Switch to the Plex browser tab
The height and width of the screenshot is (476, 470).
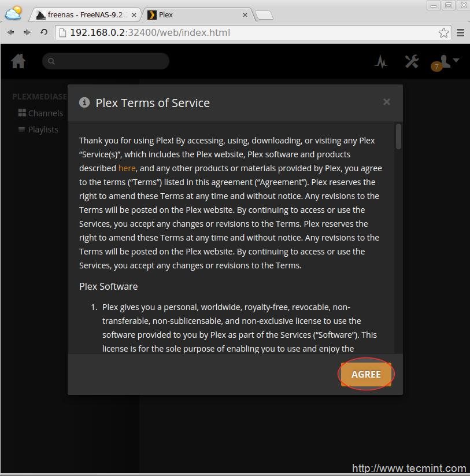[197, 15]
